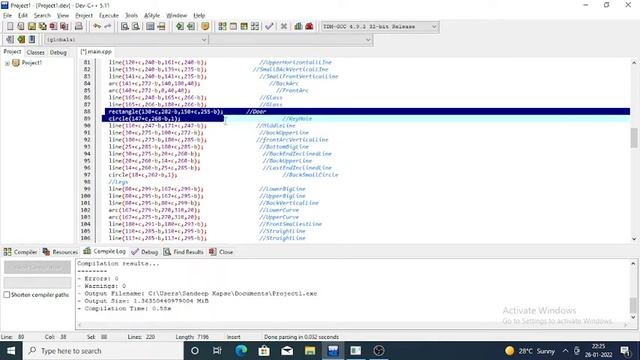Open the AStyle menu
Image resolution: width=640 pixels, height=360 pixels.
click(x=152, y=16)
